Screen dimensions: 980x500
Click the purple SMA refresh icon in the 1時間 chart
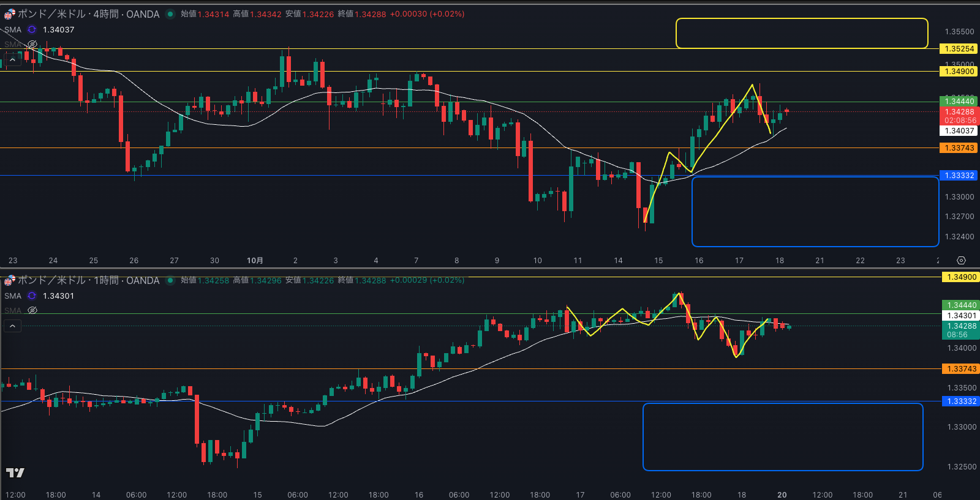32,296
